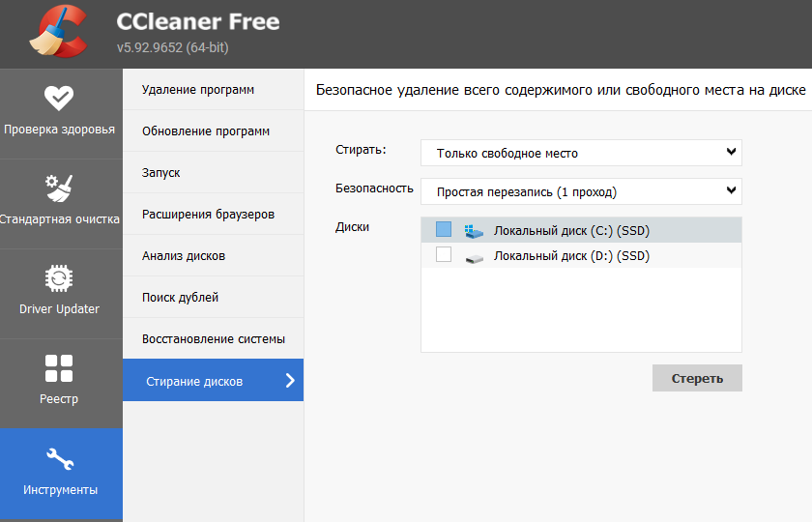Open Расширения браузеров tool

pos(213,214)
